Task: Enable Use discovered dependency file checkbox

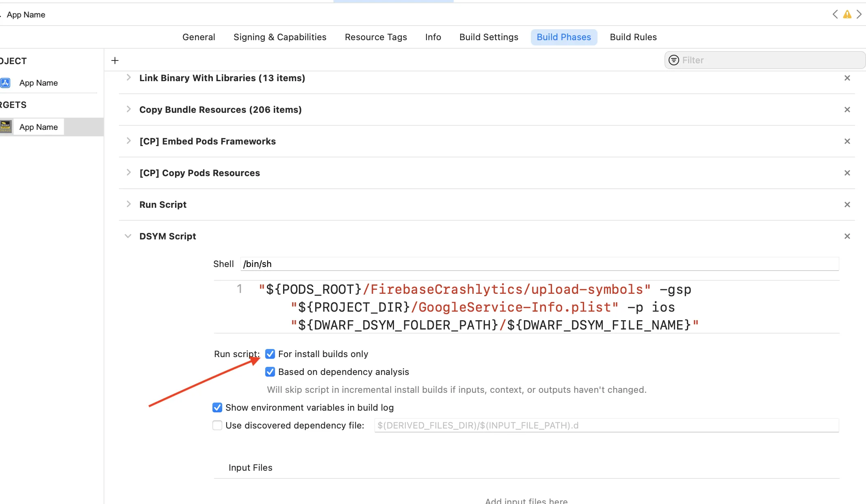Action: (x=217, y=425)
